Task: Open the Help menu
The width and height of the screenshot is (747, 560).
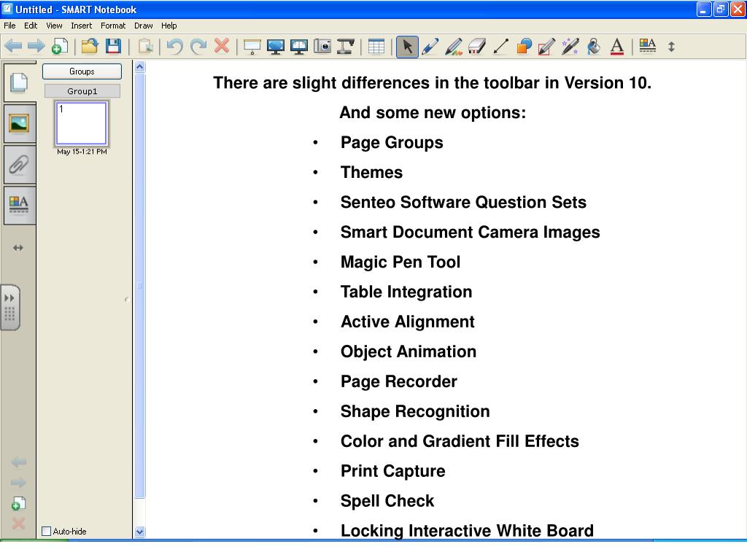Action: click(x=169, y=26)
